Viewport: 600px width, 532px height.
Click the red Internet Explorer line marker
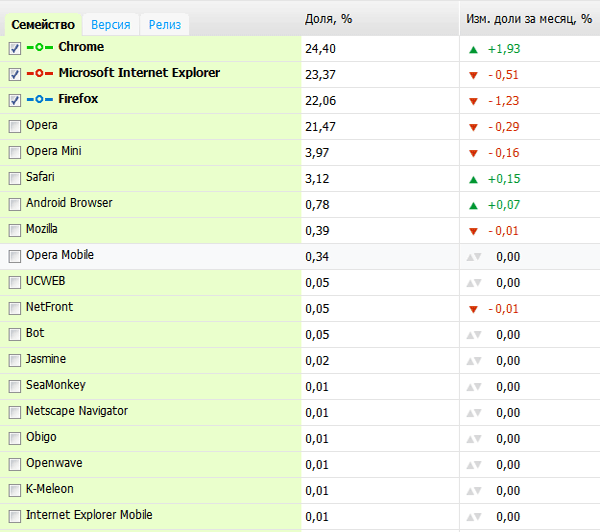(39, 73)
